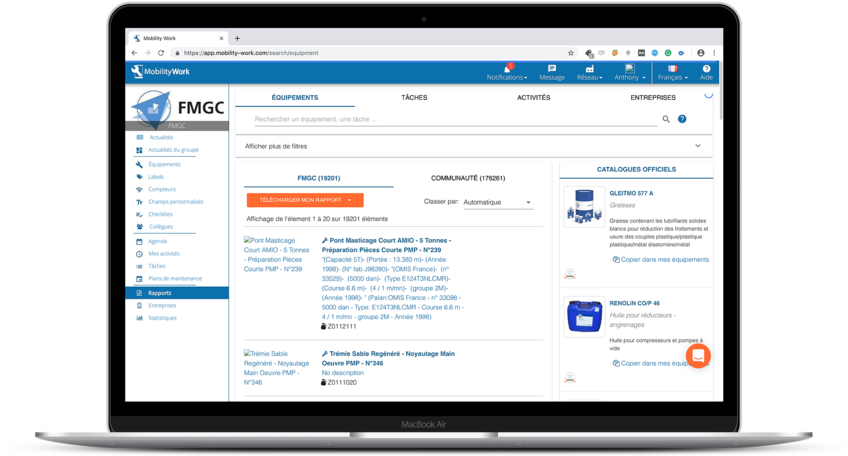Open the Anthony user profile menu
The image size is (848, 456).
coord(630,72)
